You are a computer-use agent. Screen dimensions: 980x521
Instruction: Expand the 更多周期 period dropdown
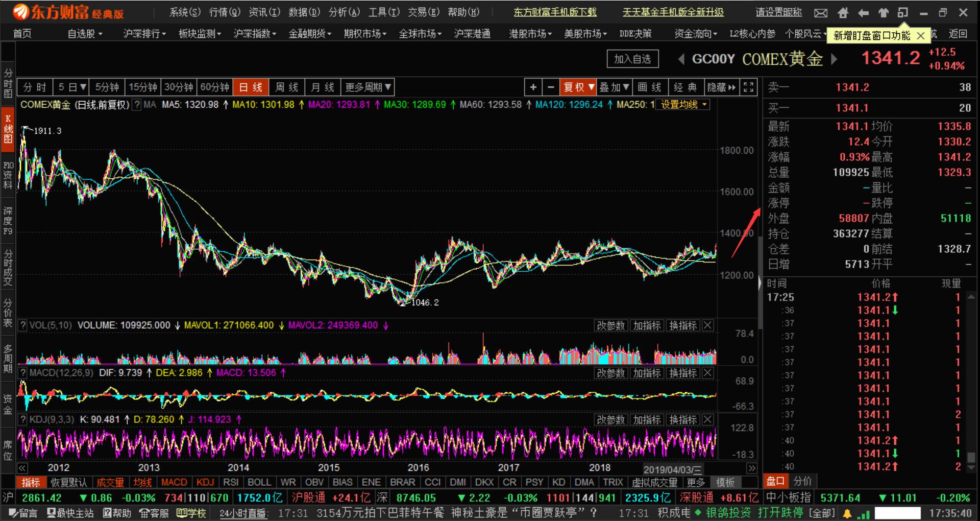(x=368, y=87)
